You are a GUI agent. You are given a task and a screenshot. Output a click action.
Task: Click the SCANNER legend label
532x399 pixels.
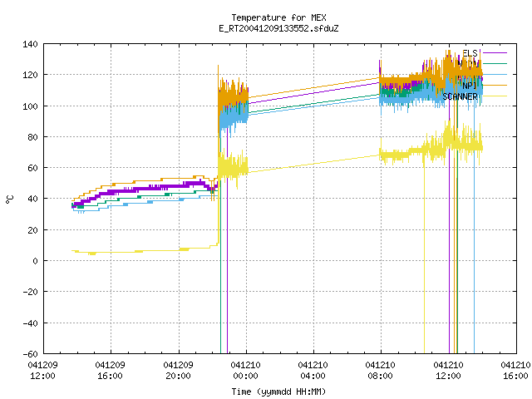[460, 96]
